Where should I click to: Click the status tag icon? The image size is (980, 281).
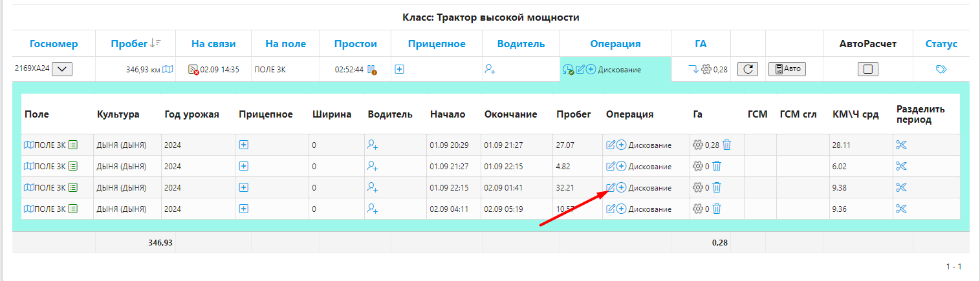[941, 69]
